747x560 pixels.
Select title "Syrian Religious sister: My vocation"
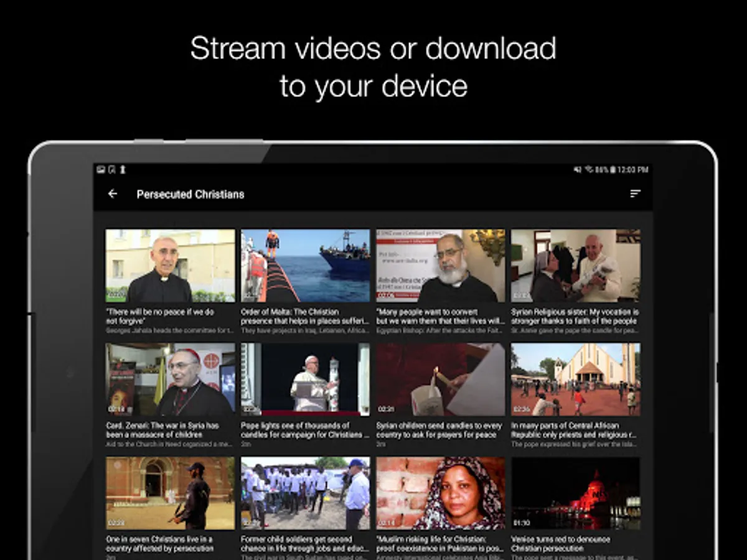575,316
